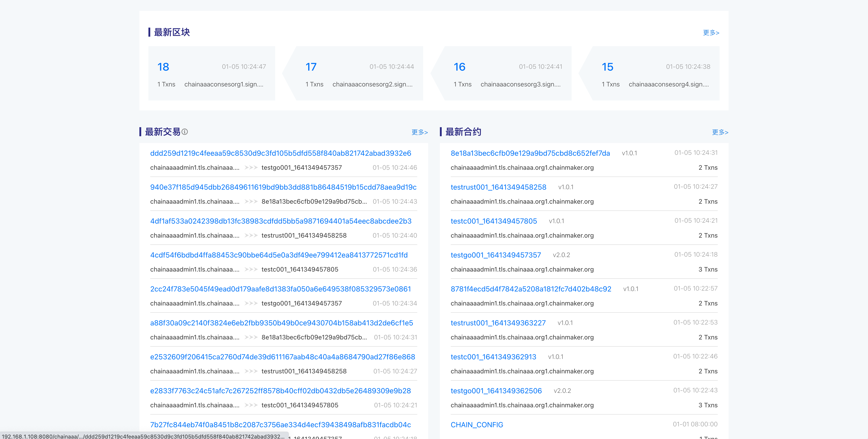Open transaction 4cdf54f6bdbd4ffa88453c90bbe64d5e...

point(279,255)
